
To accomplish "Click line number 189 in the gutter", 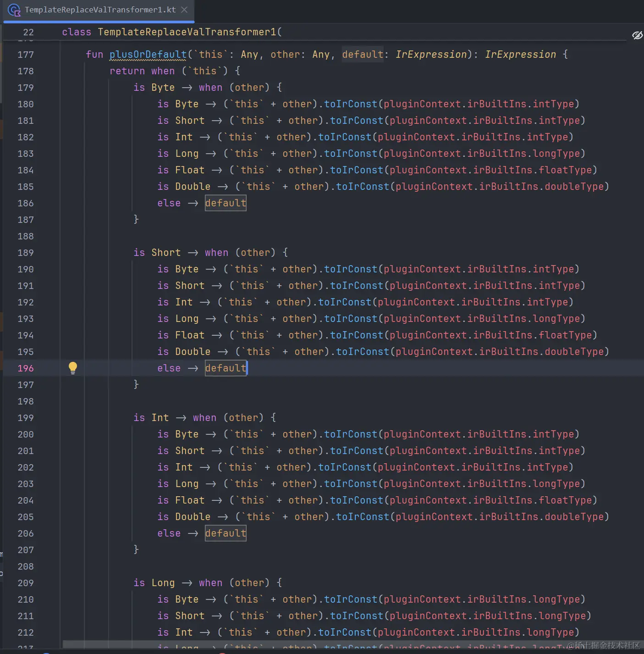I will (x=26, y=253).
